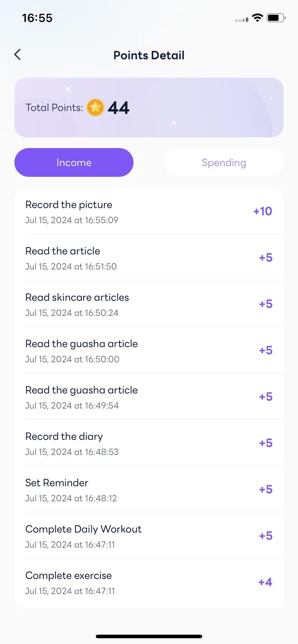
Task: Select the Record the diary entry
Action: 149,443
